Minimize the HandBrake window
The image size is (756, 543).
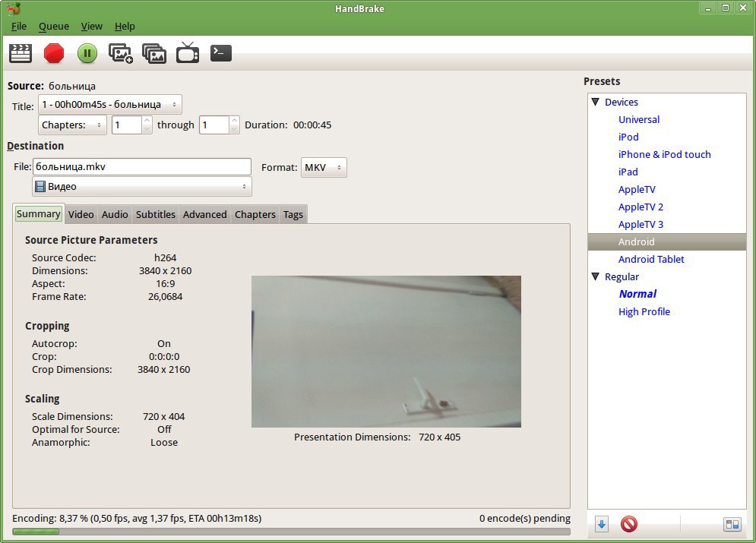(x=708, y=8)
